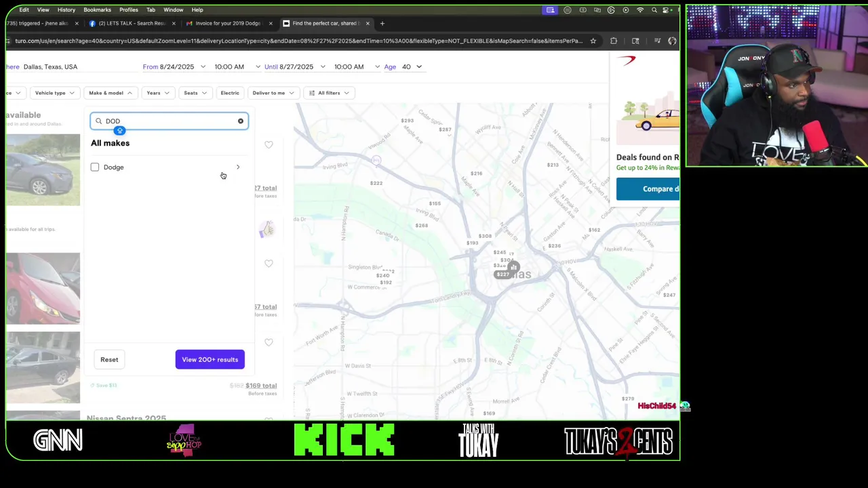Open the Edit menu
The height and width of the screenshot is (488, 868).
point(24,9)
